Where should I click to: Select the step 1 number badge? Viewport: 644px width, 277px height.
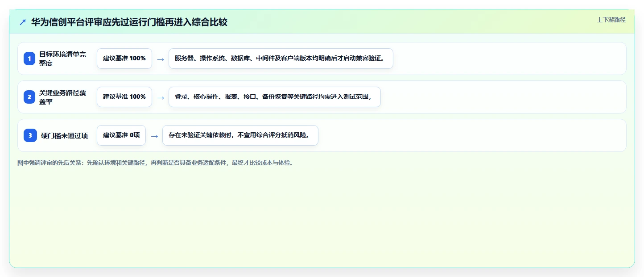[29, 59]
